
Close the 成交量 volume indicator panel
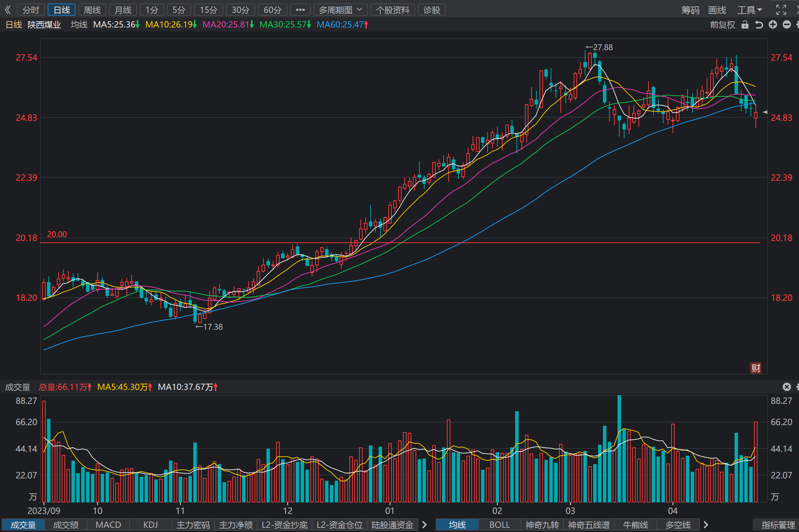(x=786, y=387)
